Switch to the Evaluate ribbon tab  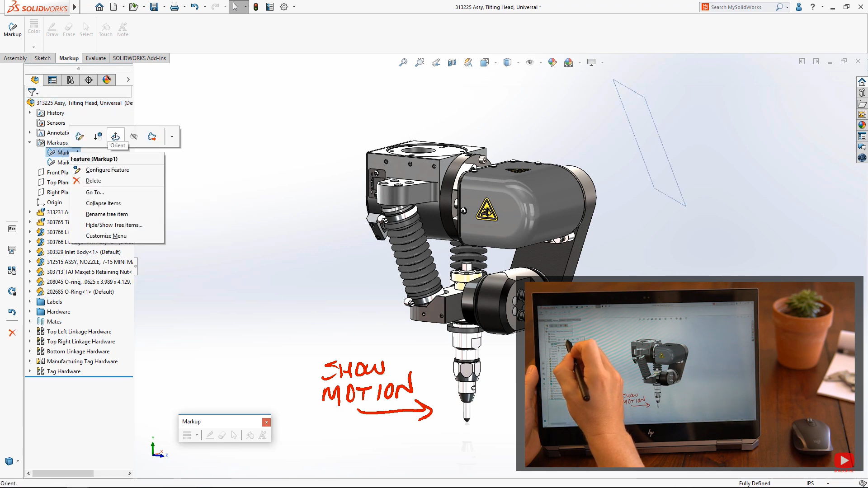[x=95, y=58]
